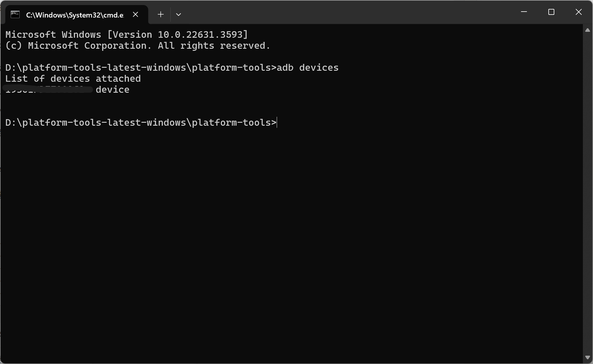Click the Microsoft Corporation copyright line

coord(138,45)
